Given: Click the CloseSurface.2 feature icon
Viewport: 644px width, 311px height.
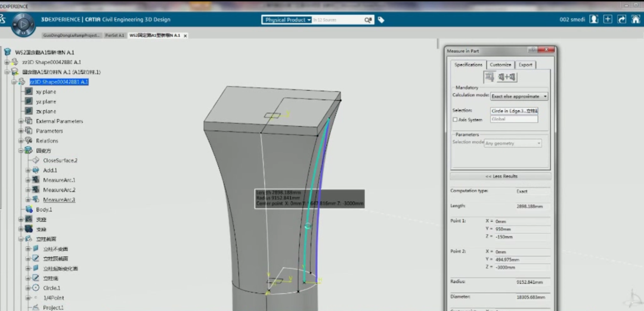Looking at the screenshot, I should click(x=36, y=161).
